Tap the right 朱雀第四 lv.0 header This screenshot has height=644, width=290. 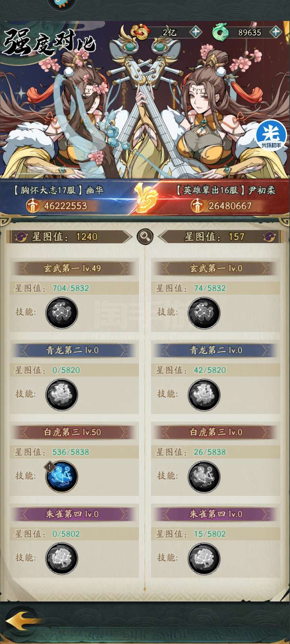pyautogui.click(x=216, y=514)
